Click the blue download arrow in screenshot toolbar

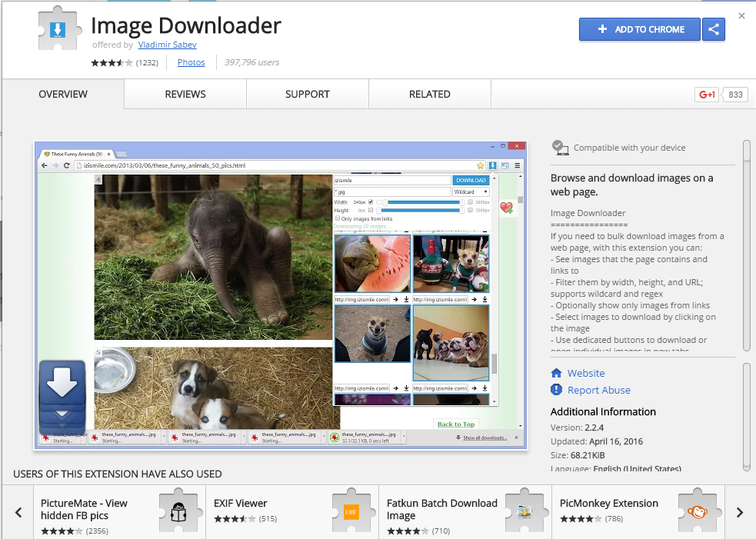[492, 165]
